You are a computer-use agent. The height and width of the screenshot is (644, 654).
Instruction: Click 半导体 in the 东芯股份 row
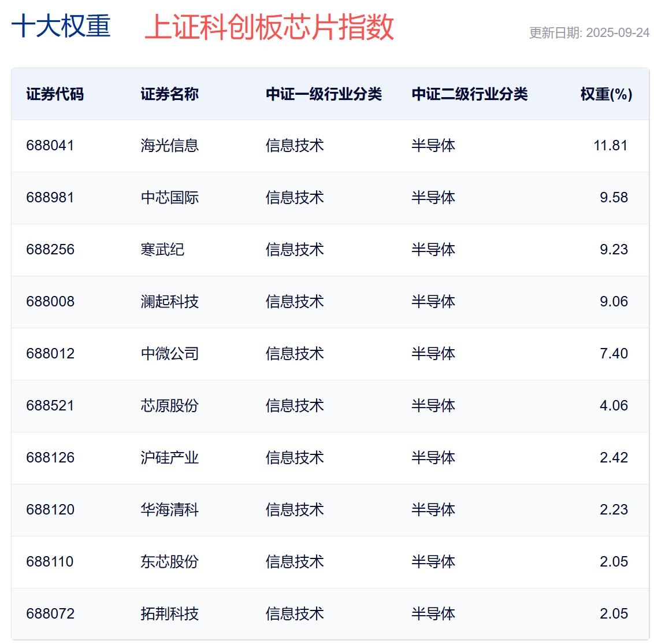click(x=433, y=562)
